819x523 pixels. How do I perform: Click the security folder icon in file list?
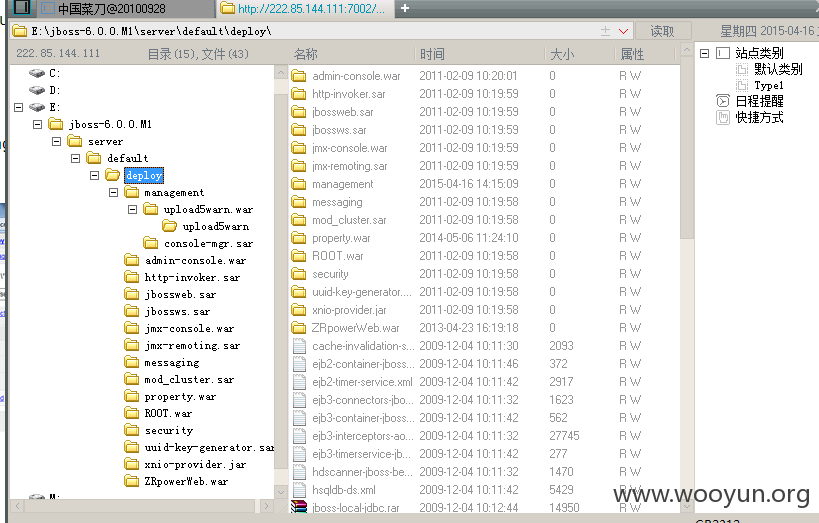tap(299, 274)
